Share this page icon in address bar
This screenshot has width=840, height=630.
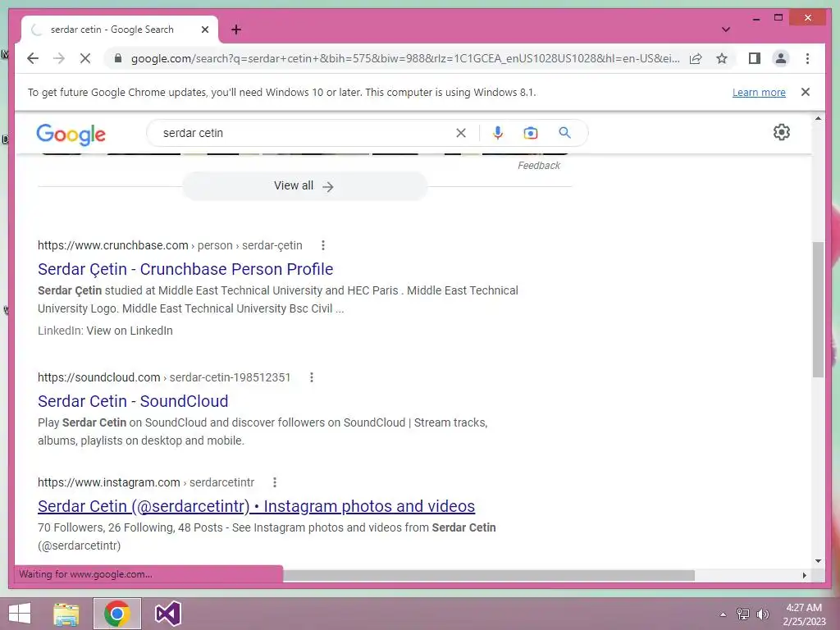(x=696, y=58)
